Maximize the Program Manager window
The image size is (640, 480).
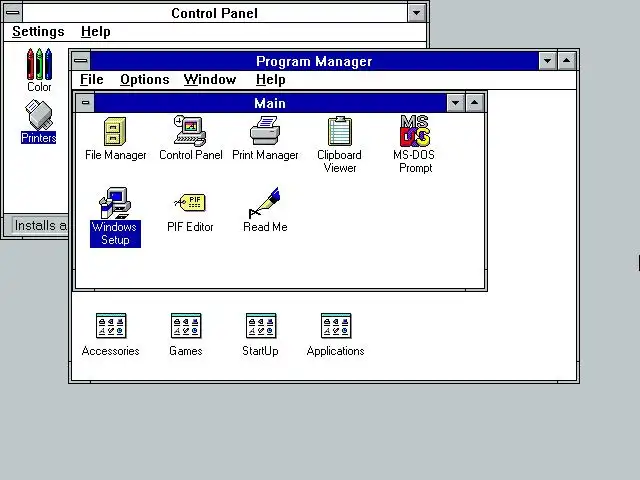coord(567,61)
